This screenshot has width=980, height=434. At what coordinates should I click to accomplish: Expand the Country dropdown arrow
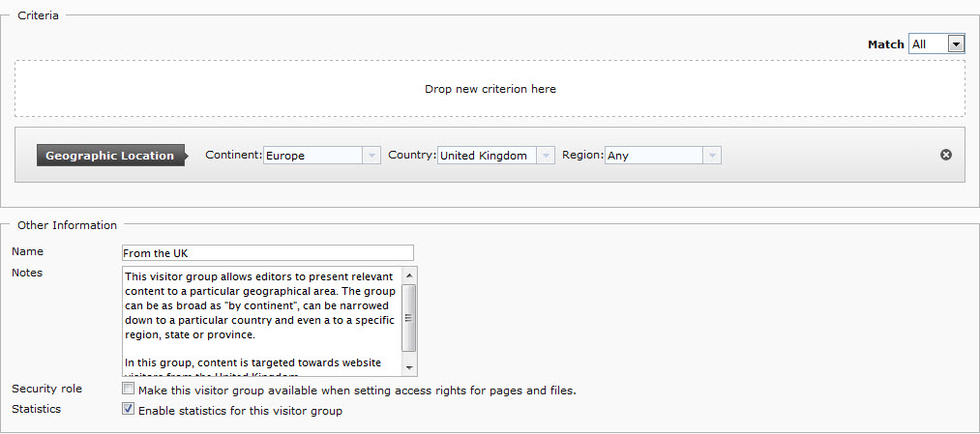point(546,156)
